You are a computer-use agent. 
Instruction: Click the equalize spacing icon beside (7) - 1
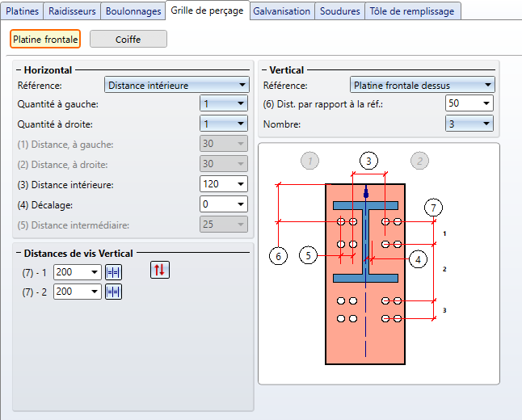click(113, 272)
